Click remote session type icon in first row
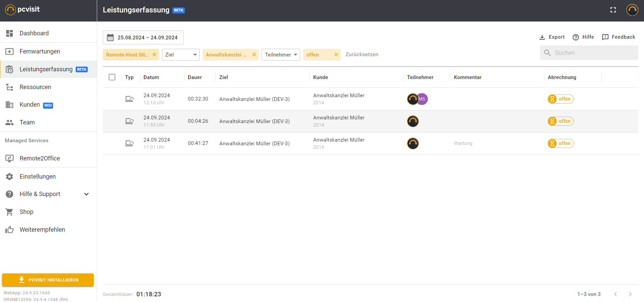The height and width of the screenshot is (302, 644). [x=129, y=99]
